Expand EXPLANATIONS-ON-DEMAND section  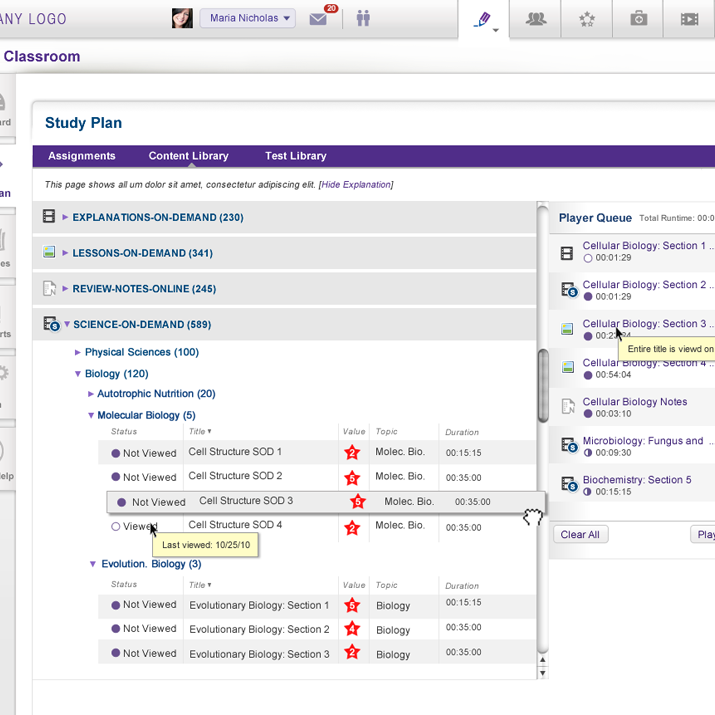pos(66,217)
